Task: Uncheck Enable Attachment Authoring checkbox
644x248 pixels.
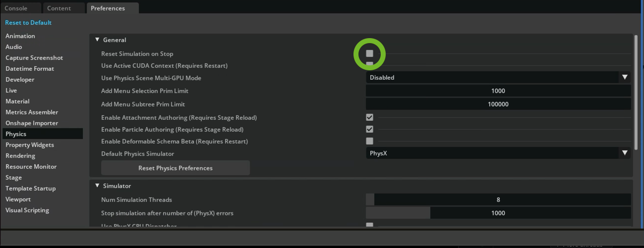Action: (x=369, y=117)
